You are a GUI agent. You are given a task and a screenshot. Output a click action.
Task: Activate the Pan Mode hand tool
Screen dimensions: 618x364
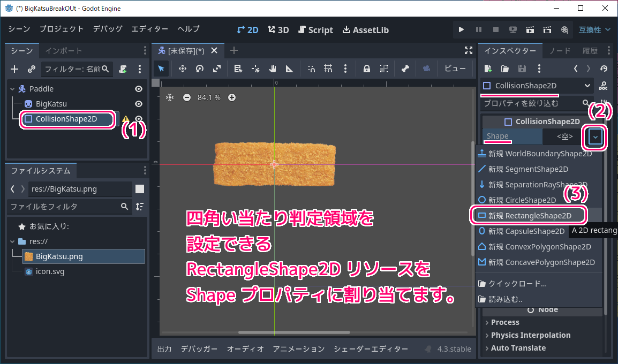[x=273, y=69]
